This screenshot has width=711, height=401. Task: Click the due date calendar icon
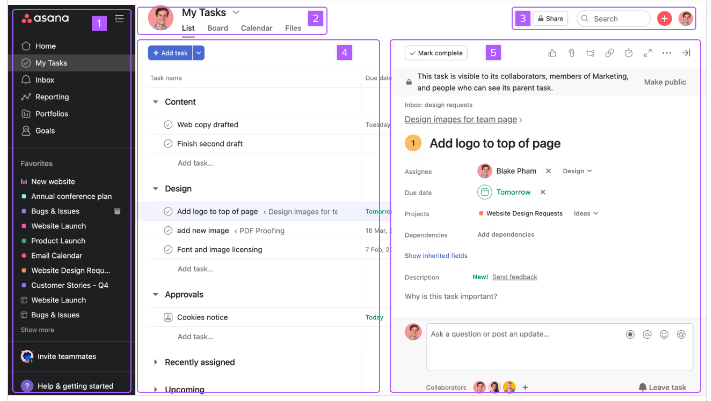[x=485, y=192]
